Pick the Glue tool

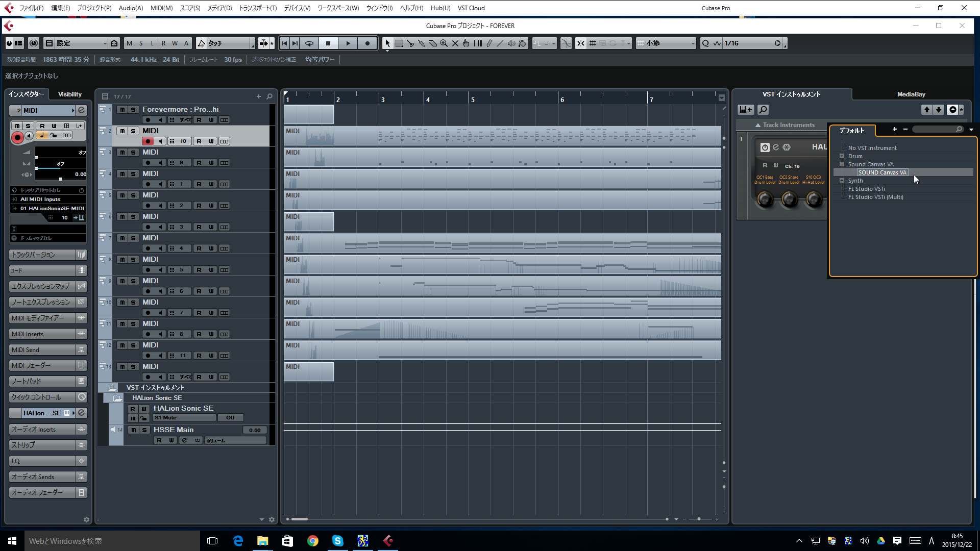pyautogui.click(x=422, y=43)
